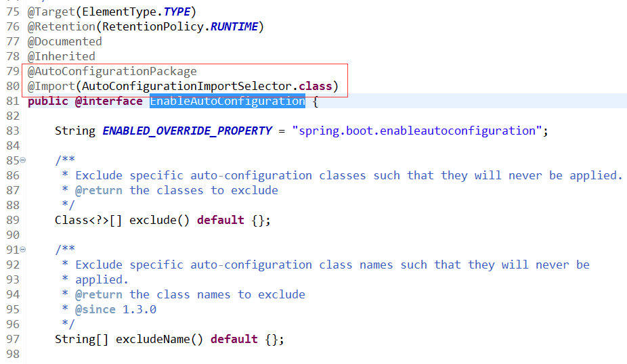Click the TYPE element type constant
Screen dimensions: 627x364
177,12
